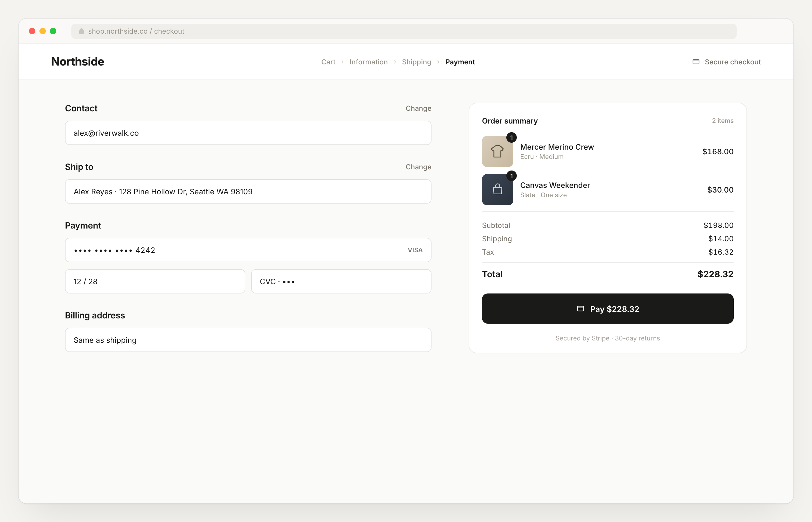Click the Northside logo

pyautogui.click(x=78, y=62)
